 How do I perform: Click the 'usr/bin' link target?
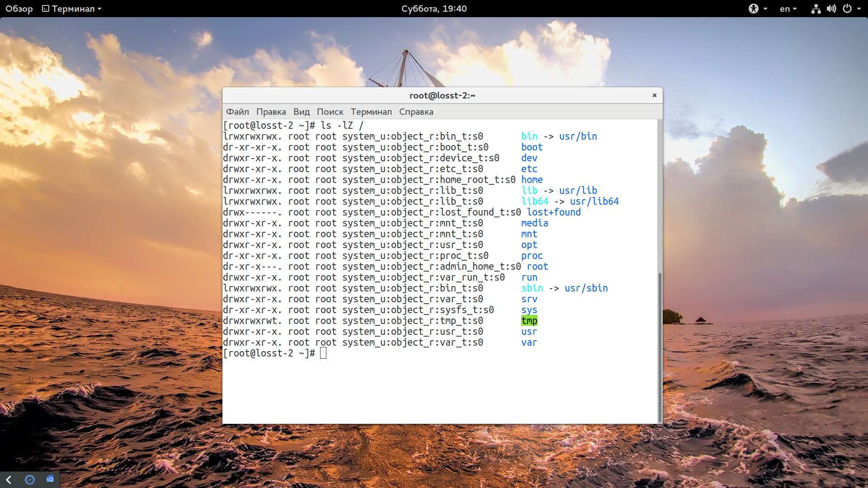(578, 136)
